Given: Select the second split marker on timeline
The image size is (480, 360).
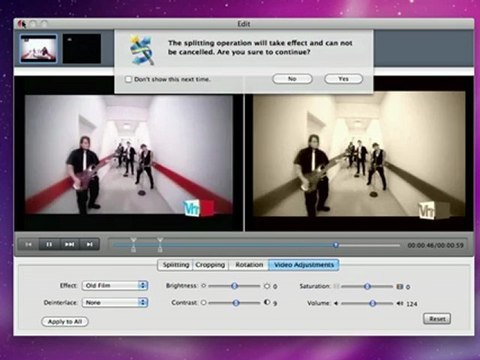Looking at the screenshot, I should pyautogui.click(x=160, y=245).
